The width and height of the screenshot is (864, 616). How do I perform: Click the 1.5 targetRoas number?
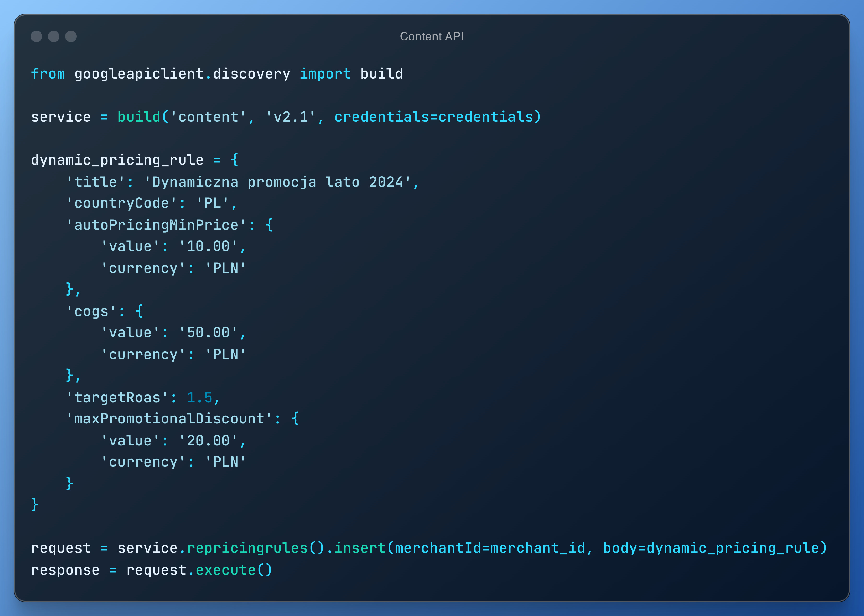199,398
